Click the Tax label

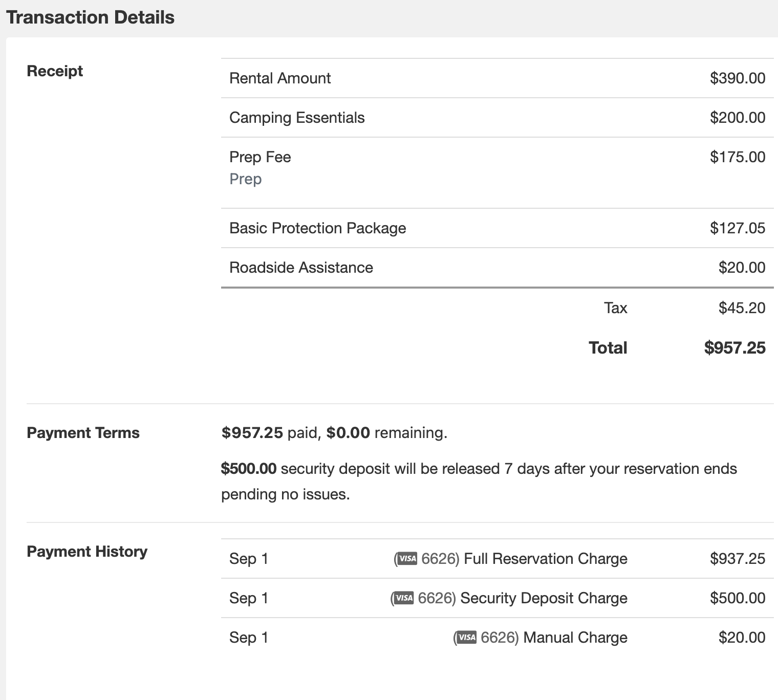pos(615,308)
